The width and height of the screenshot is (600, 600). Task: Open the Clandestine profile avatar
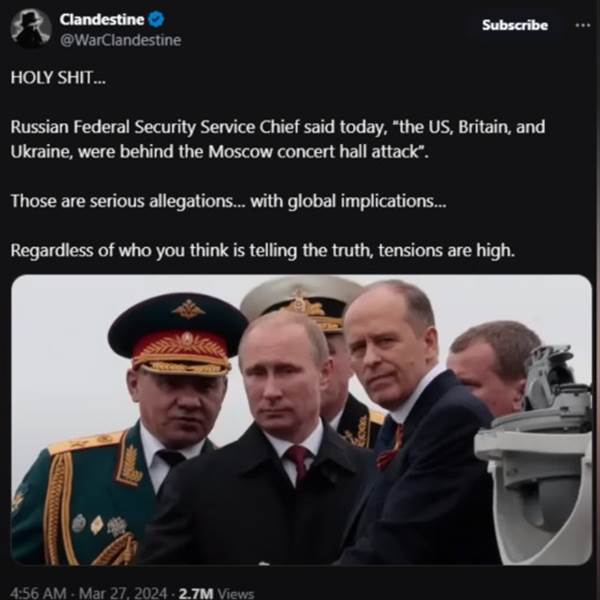pos(31,29)
